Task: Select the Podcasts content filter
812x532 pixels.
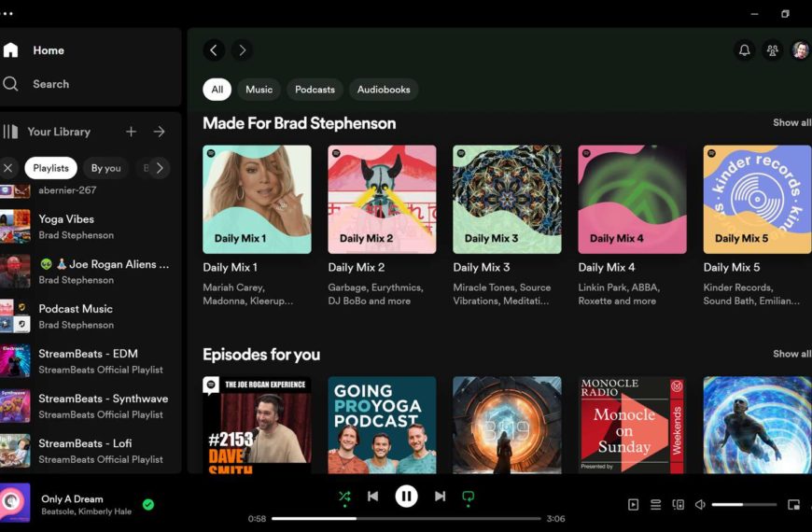Action: pos(315,89)
